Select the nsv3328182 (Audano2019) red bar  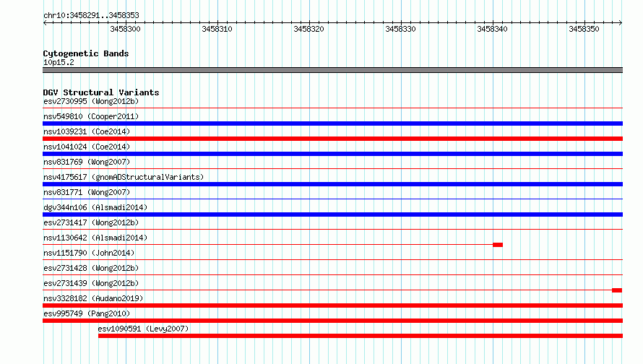click(332, 305)
